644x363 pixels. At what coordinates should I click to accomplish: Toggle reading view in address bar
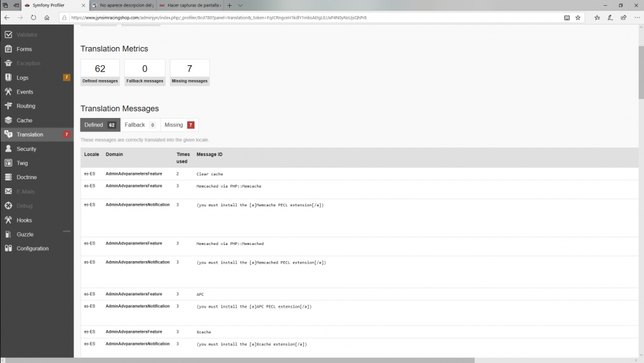(567, 17)
